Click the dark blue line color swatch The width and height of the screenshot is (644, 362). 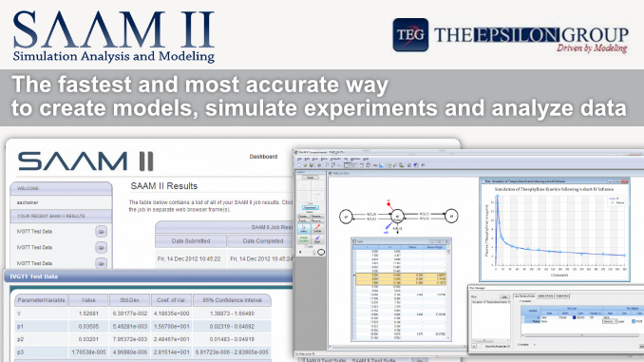[574, 317]
